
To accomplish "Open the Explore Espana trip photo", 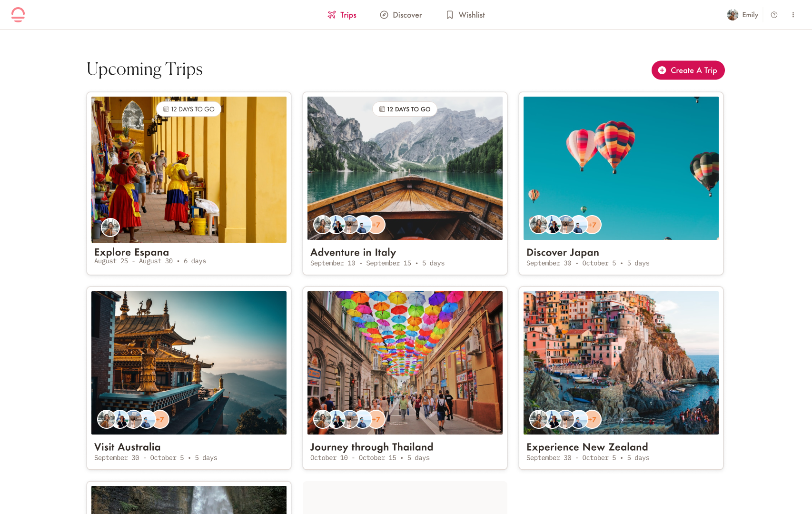I will pyautogui.click(x=189, y=169).
